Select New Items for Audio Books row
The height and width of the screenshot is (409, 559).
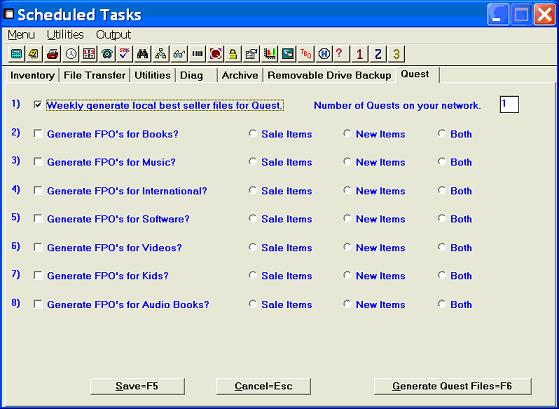[347, 304]
